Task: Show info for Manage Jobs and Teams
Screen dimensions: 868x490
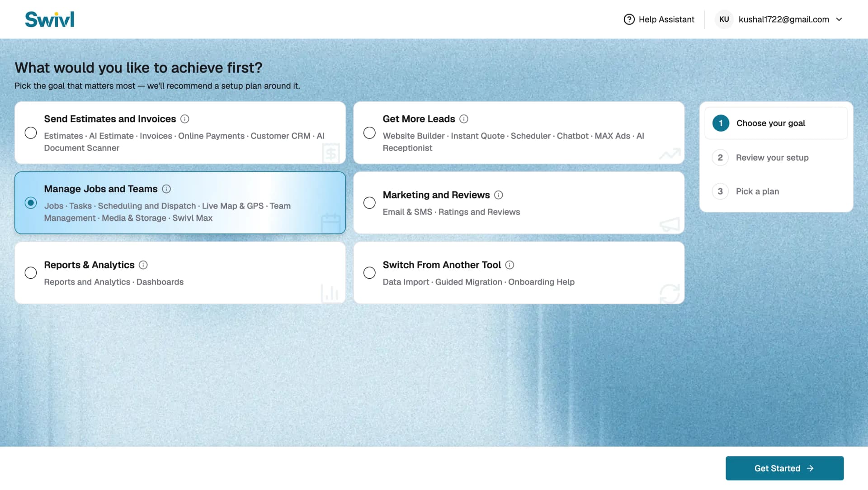Action: pos(166,189)
